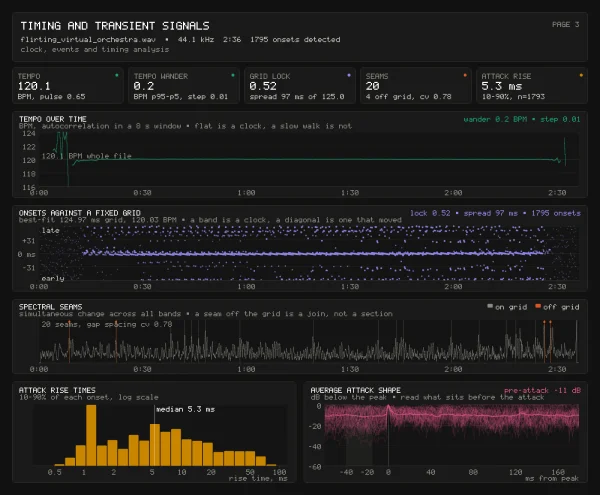Viewport: 600px width, 495px height.
Task: Open the TEMPO 120.1 summary card
Action: 68,86
